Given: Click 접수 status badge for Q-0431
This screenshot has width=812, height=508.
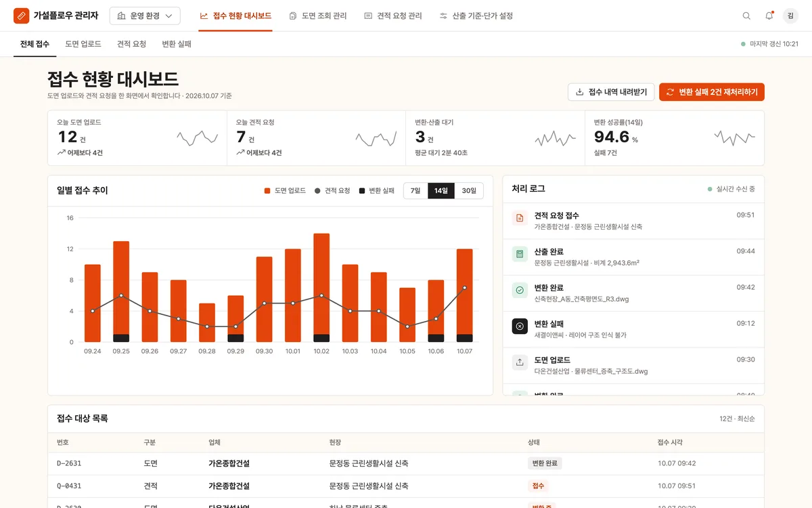Looking at the screenshot, I should point(538,486).
